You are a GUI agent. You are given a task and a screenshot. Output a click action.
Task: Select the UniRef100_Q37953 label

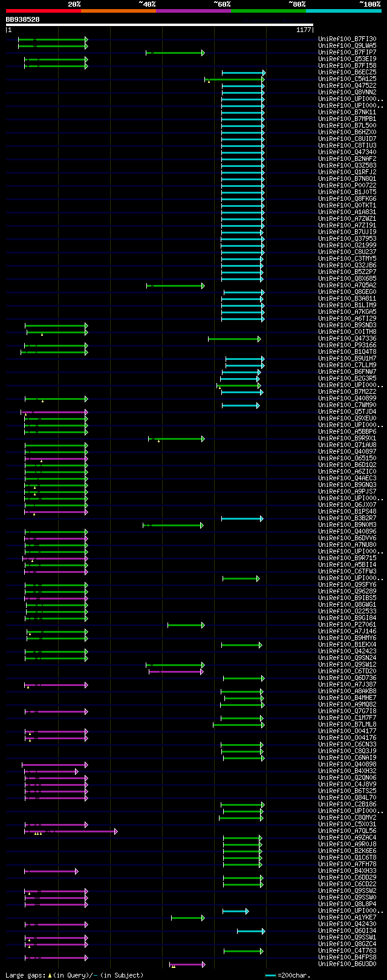tap(347, 239)
